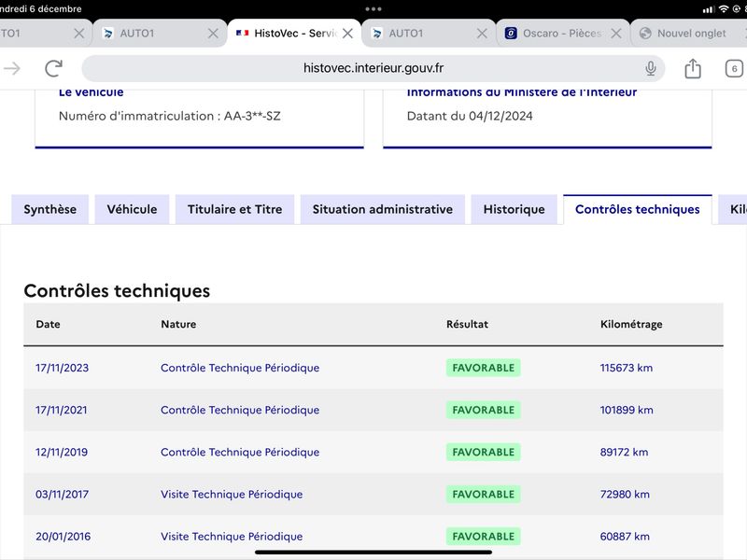The image size is (747, 560).
Task: Click the date 03/11/2017
Action: (x=62, y=495)
